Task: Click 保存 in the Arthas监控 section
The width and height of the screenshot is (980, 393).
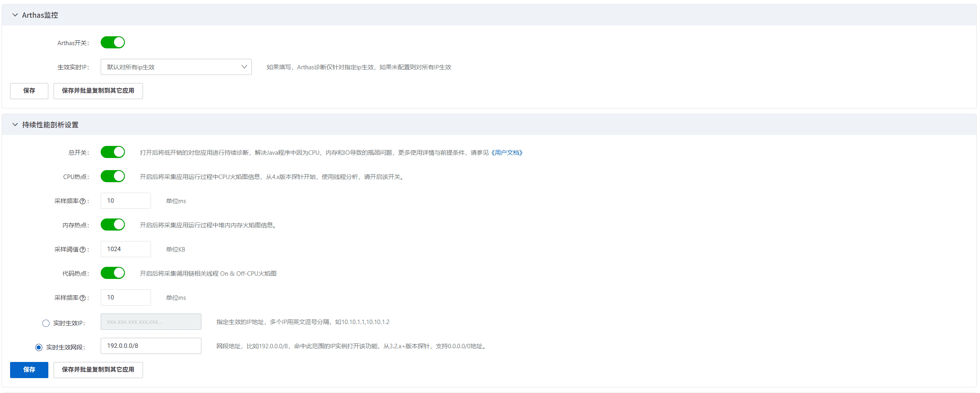Action: [29, 91]
